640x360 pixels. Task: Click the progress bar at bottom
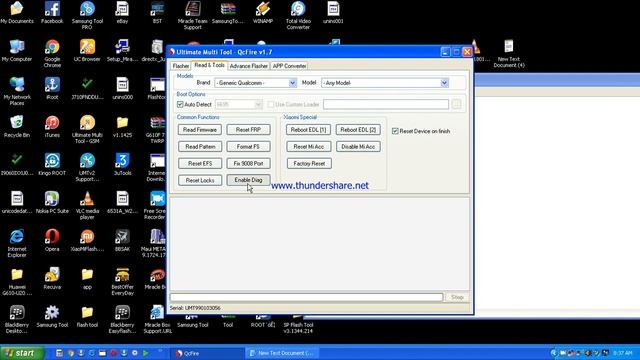coord(306,297)
